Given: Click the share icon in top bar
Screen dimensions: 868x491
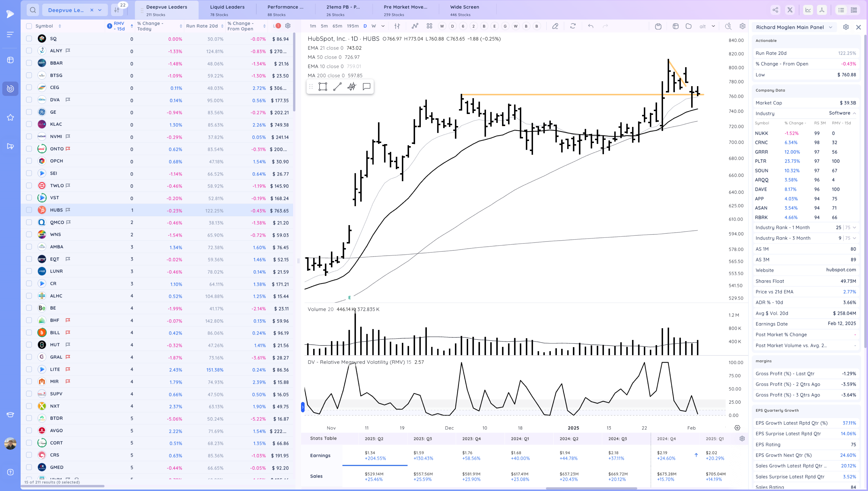Looking at the screenshot, I should coord(775,10).
